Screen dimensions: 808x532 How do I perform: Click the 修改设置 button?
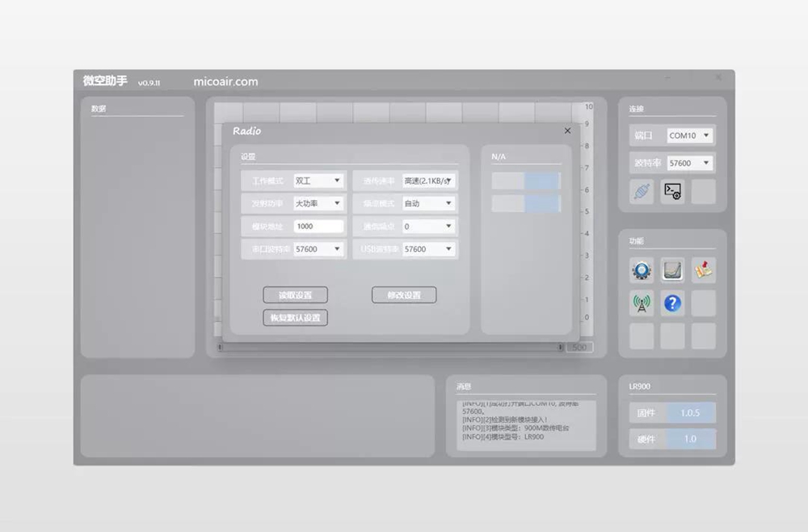(x=404, y=295)
